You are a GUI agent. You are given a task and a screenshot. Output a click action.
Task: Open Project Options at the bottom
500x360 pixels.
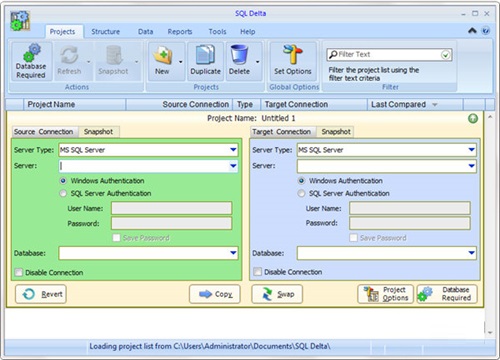click(x=385, y=294)
